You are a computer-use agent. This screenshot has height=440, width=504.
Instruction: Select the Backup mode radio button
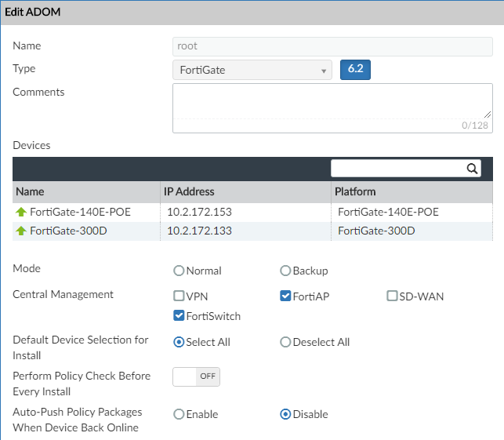pos(285,271)
